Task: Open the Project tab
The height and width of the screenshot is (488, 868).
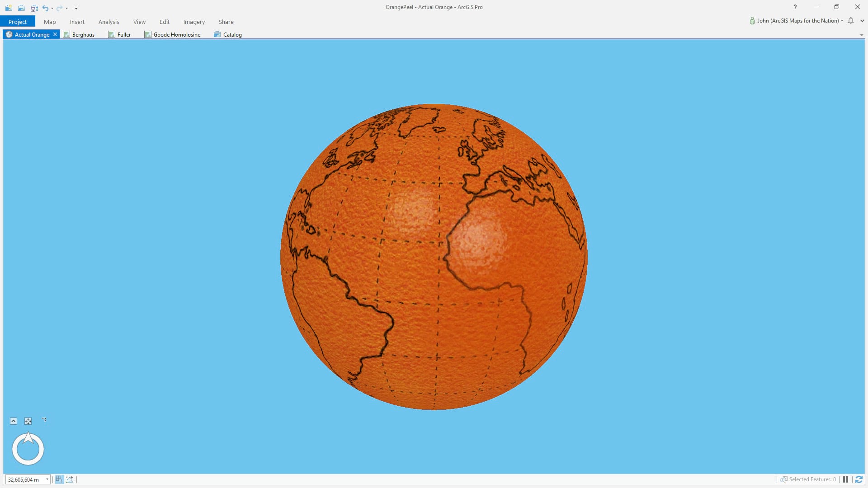Action: pyautogui.click(x=18, y=22)
